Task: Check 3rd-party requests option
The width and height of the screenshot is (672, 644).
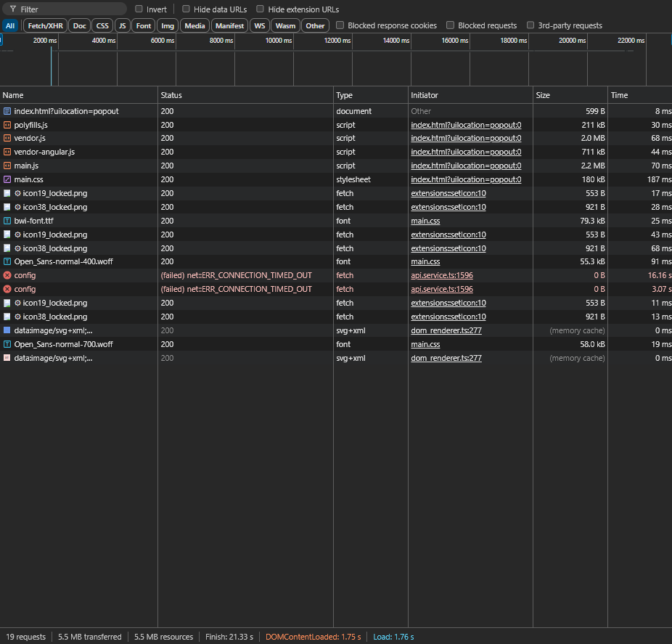Action: (530, 25)
